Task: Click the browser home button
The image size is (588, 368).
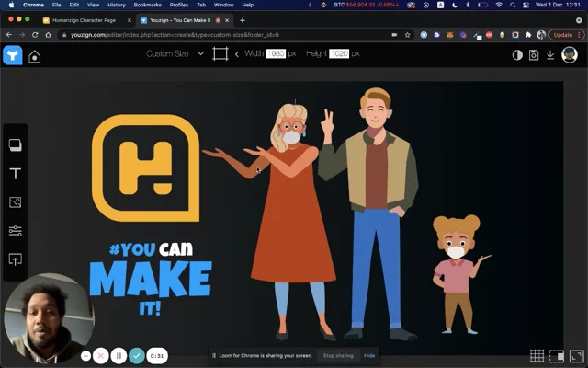Action: tap(48, 35)
